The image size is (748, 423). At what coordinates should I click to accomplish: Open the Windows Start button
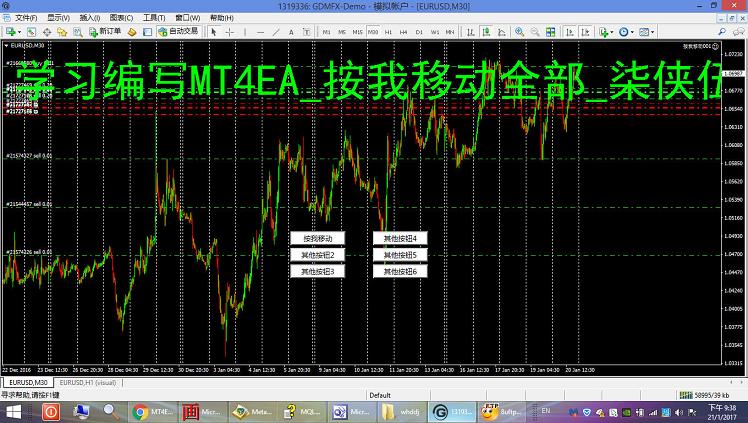[13, 412]
